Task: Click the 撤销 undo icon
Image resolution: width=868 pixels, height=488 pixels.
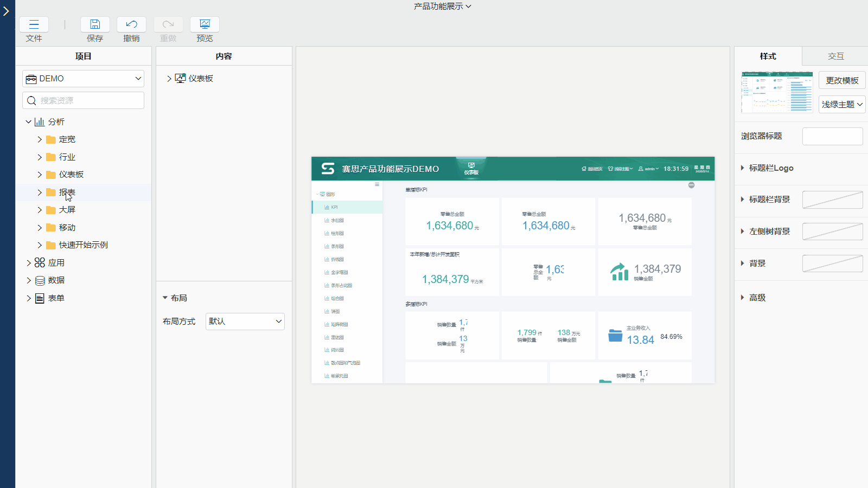Action: [131, 24]
